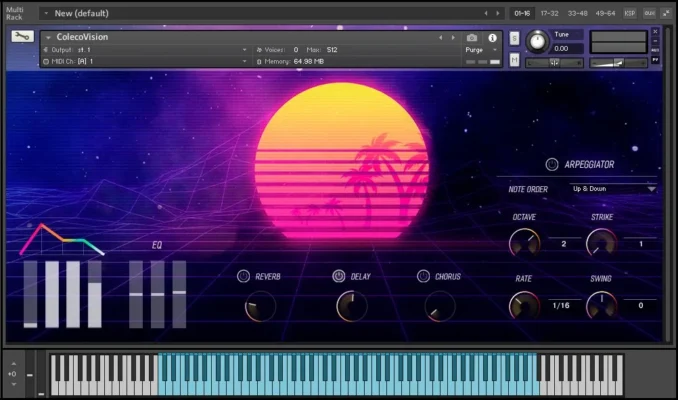Viewport: 678px width, 400px height.
Task: Select the previous instrument arrow in the ColecoVision header
Action: pyautogui.click(x=441, y=38)
